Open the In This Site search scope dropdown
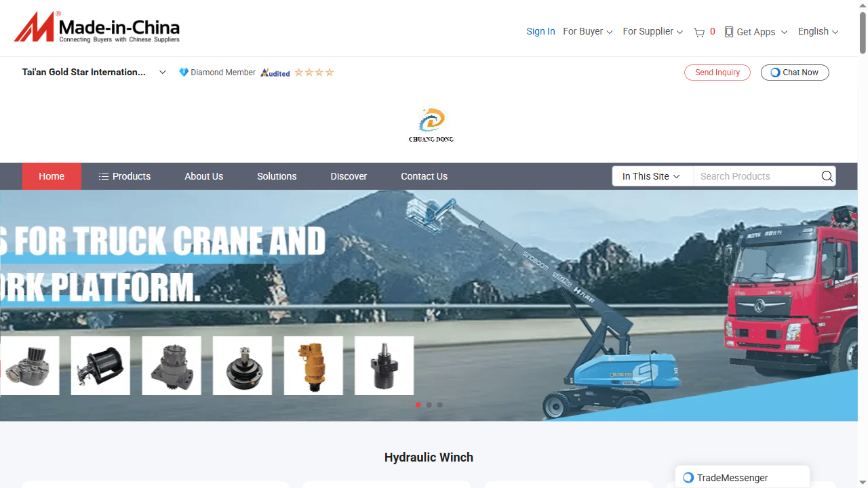Image resolution: width=868 pixels, height=488 pixels. click(652, 176)
